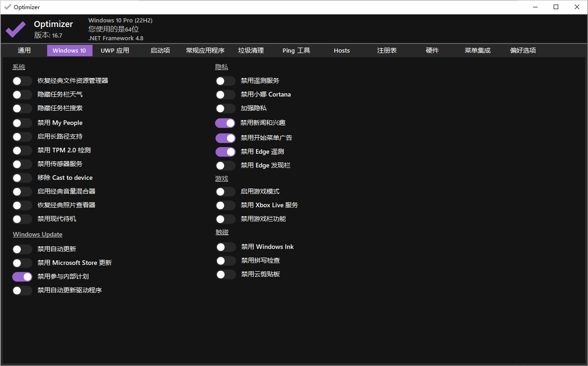Click the 隐私 section header
The height and width of the screenshot is (366, 588).
pyautogui.click(x=221, y=66)
